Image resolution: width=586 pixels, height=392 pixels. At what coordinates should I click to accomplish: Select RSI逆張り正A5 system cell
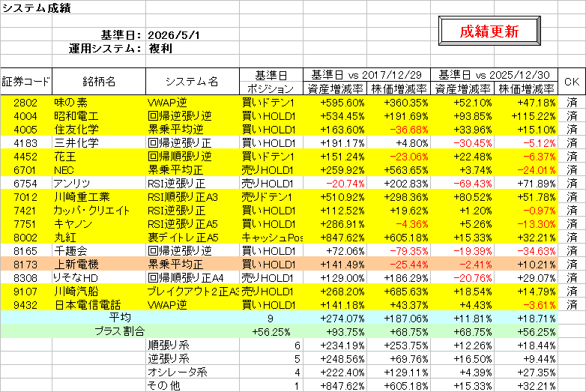pos(183,224)
